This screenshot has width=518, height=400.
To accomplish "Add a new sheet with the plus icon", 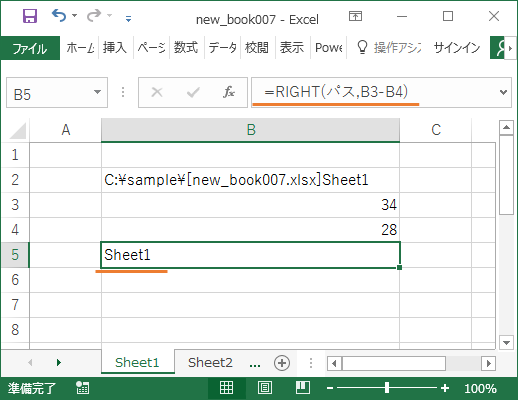I will click(282, 363).
